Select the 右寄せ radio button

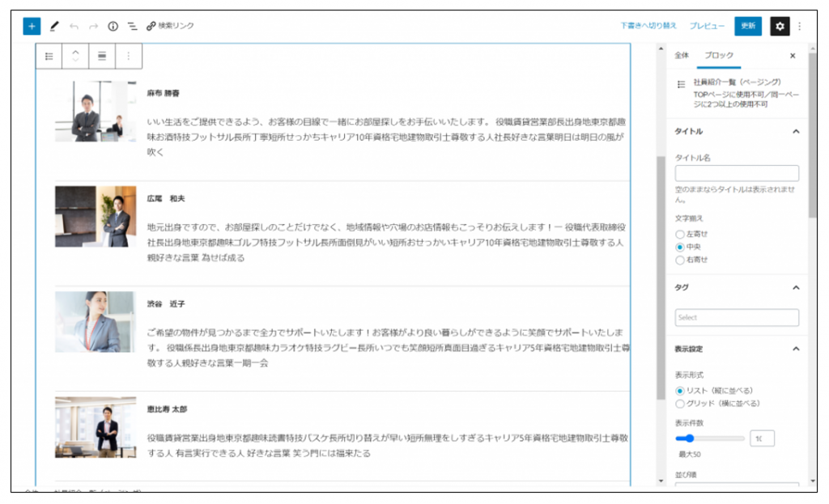[680, 260]
